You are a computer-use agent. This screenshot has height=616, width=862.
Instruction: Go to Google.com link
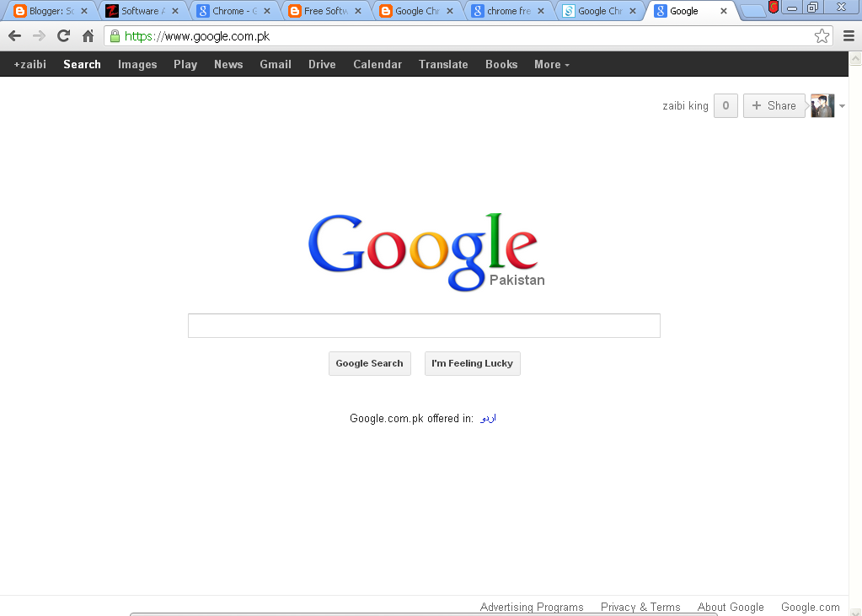pos(811,608)
